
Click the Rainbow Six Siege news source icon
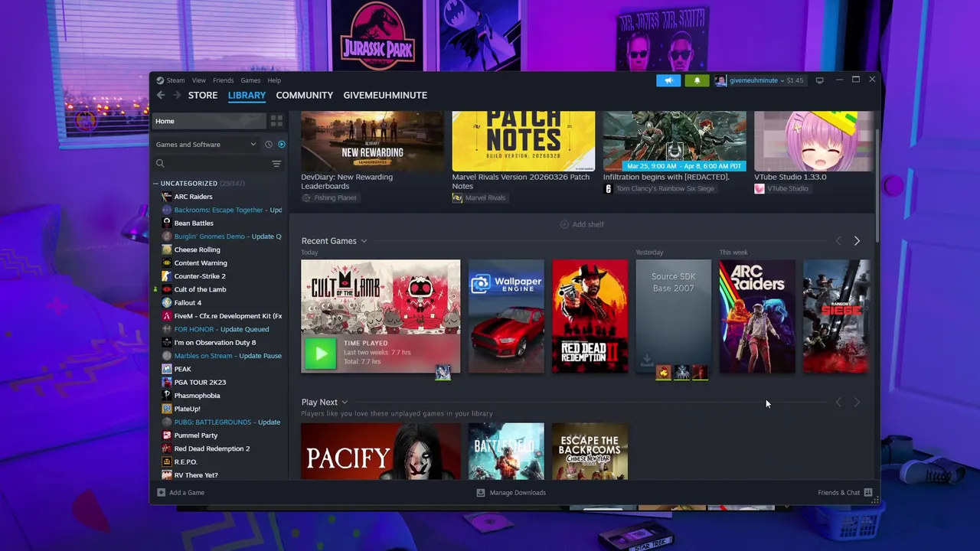coord(609,188)
